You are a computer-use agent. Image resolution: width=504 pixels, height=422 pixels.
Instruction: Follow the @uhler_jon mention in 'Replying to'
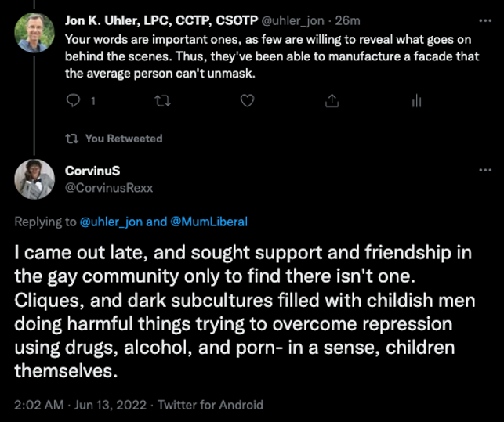111,222
